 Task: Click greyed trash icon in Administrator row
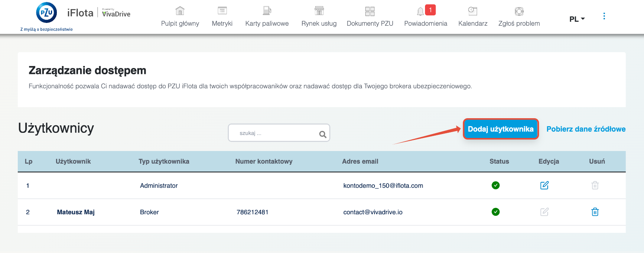tap(595, 185)
